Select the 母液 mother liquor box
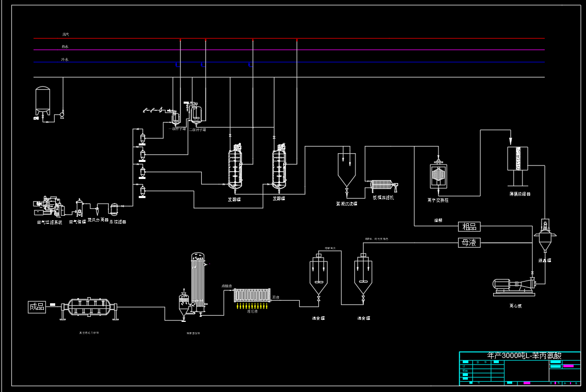The width and height of the screenshot is (586, 392). coord(469,242)
